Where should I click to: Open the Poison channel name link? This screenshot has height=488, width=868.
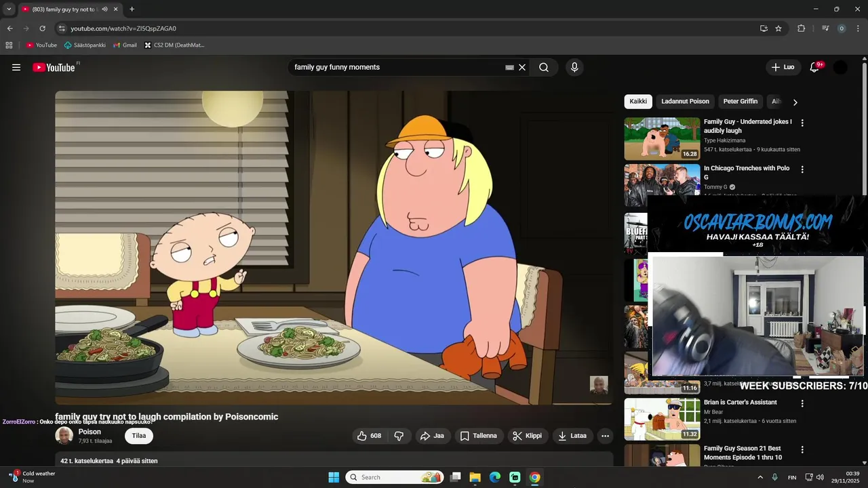pos(90,432)
